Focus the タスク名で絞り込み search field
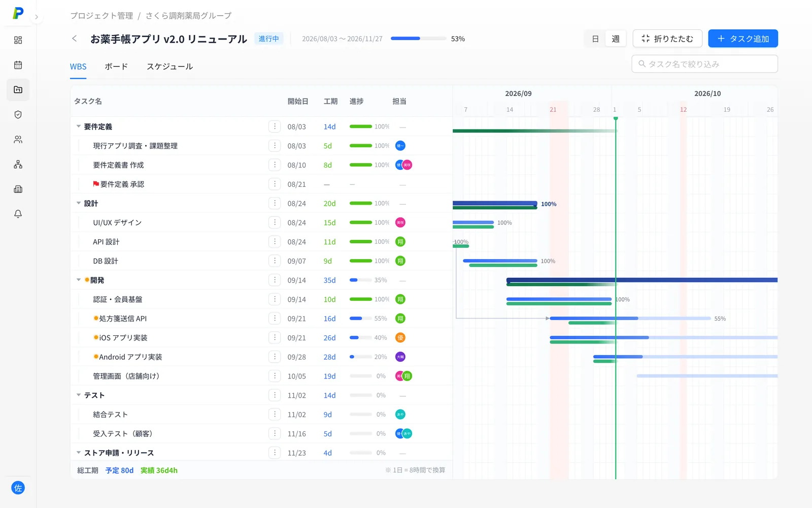Image resolution: width=812 pixels, height=508 pixels. (x=704, y=64)
